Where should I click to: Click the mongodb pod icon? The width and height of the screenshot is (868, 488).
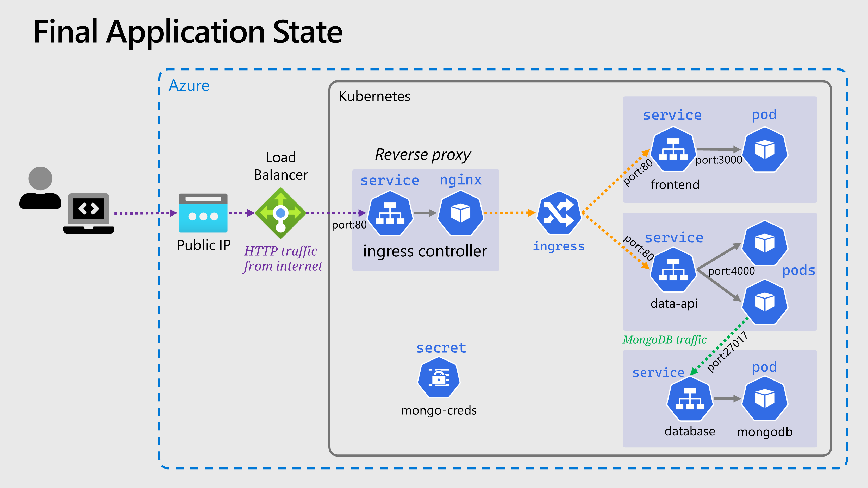[765, 399]
